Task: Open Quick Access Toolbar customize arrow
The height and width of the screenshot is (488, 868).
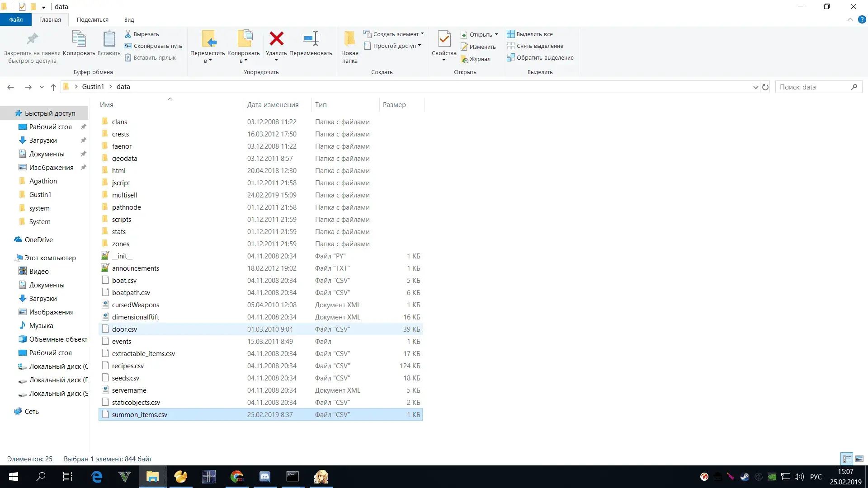Action: tap(43, 7)
